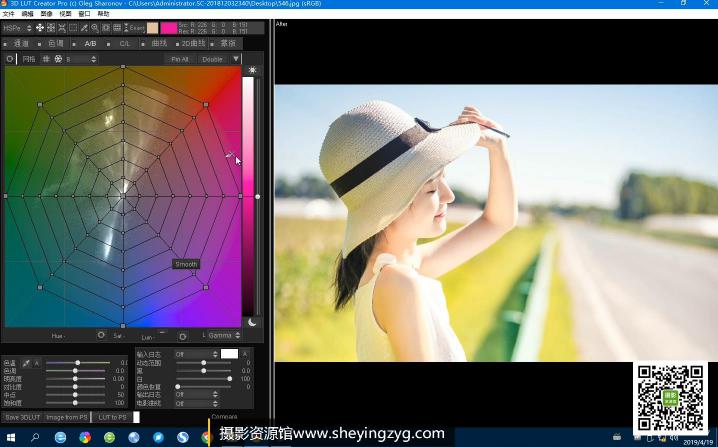Image resolution: width=718 pixels, height=447 pixels.
Task: Click the reset icon next to Hue
Action: 100,335
